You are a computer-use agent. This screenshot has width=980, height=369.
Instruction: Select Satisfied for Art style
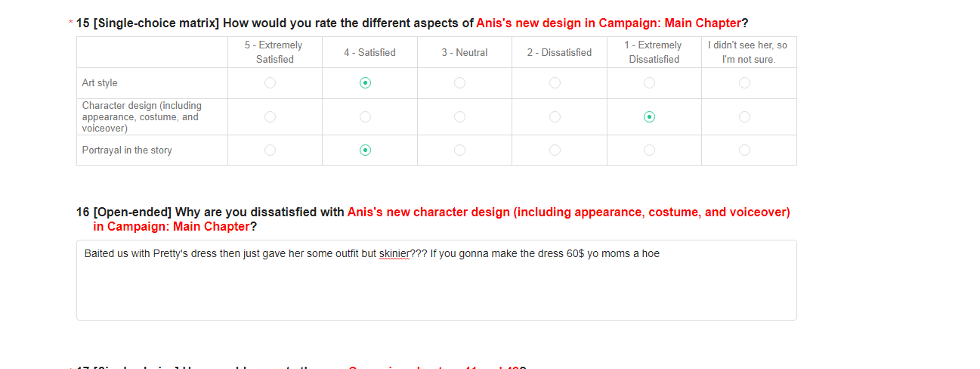coord(366,83)
